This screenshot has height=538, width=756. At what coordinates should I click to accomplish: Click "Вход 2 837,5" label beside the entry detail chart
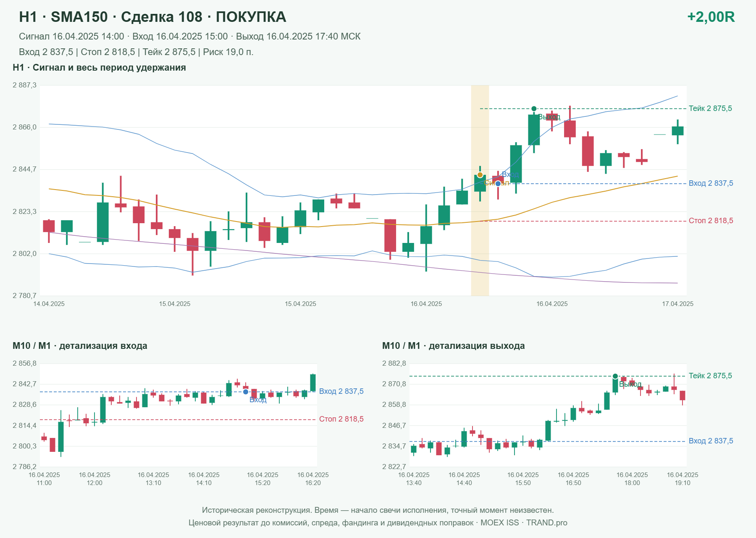(x=341, y=391)
